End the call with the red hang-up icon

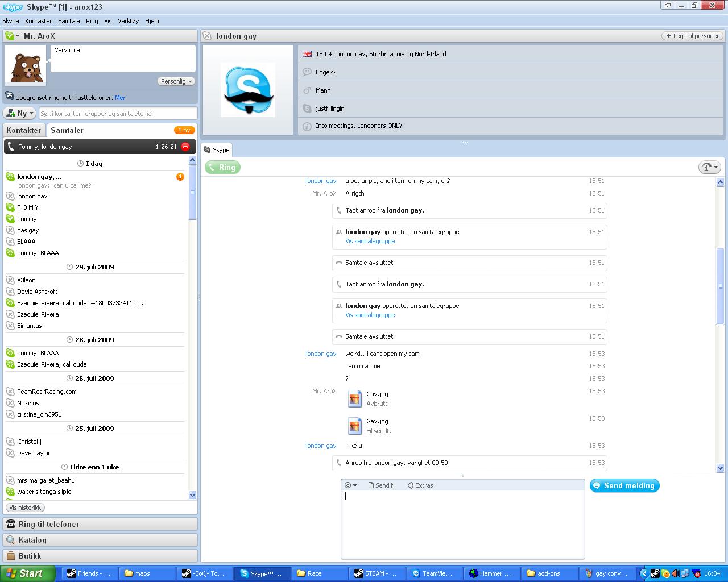185,147
